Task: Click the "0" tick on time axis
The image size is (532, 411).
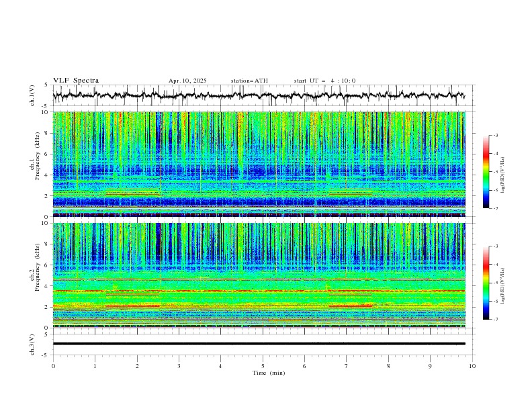Action: coord(53,366)
